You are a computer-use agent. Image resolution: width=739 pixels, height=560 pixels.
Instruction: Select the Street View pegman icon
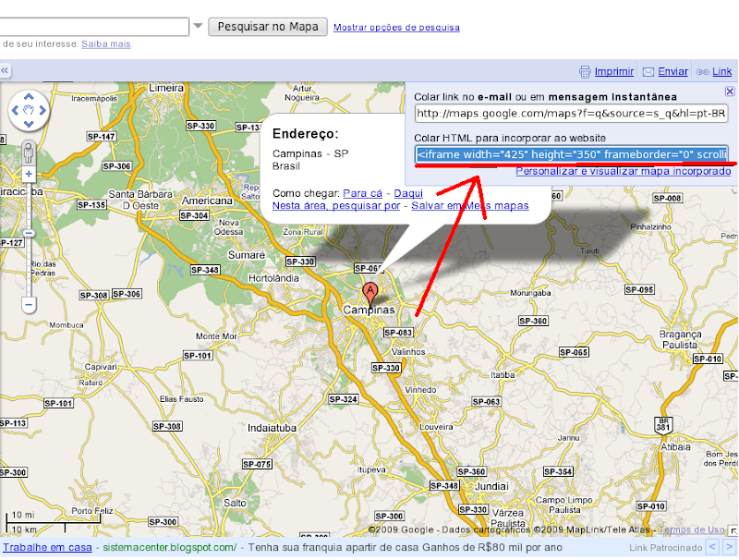29,153
